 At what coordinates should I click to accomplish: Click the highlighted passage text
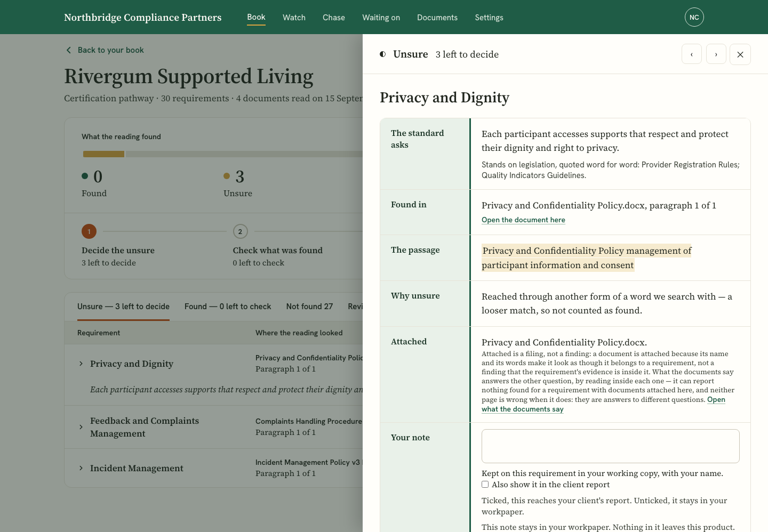587,258
